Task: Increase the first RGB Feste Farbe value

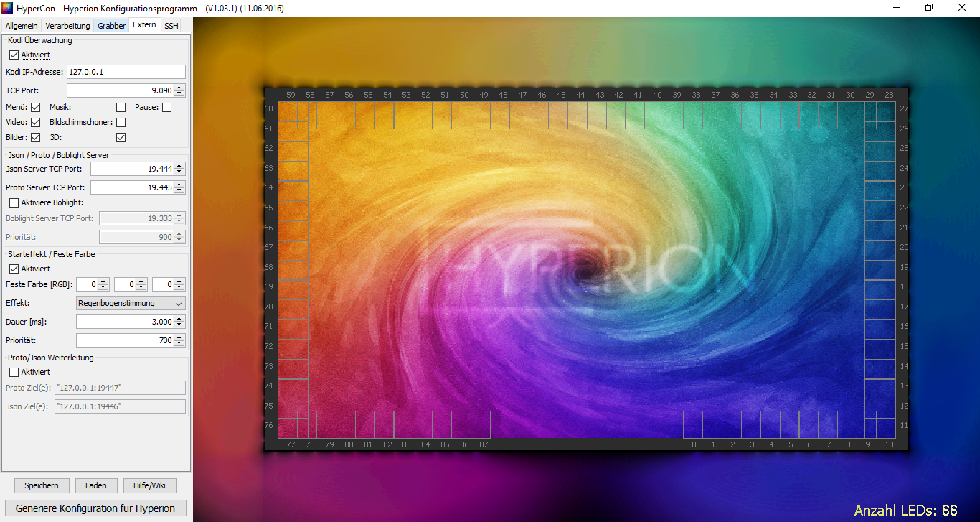Action: point(103,281)
